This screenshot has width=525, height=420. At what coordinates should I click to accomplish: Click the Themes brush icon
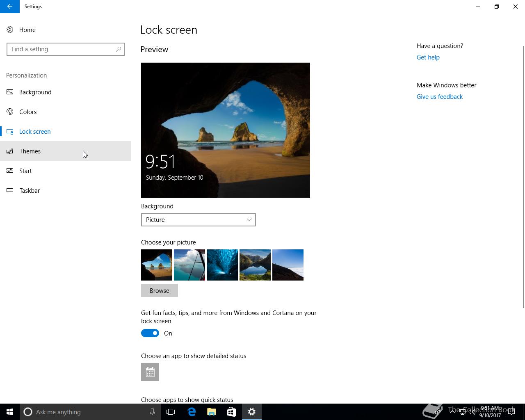point(10,151)
